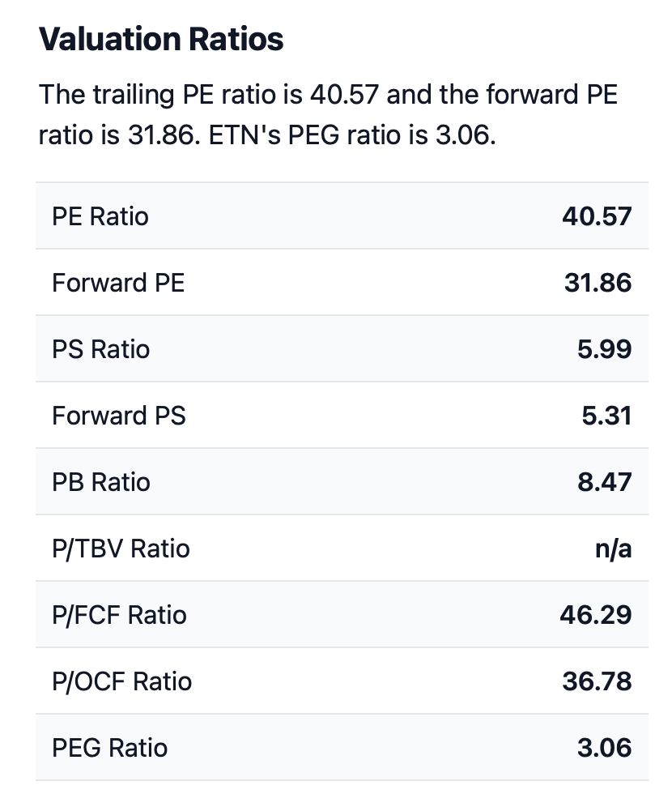Screen dimensions: 672x794
Task: Select the P/FCF Ratio row label
Action: tap(119, 615)
